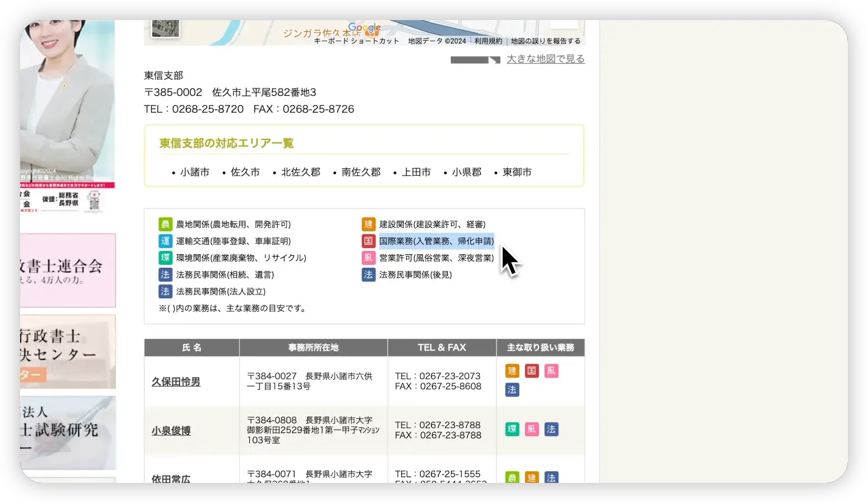
Task: Click the 風 icon in 小泉俊博's row
Action: [x=532, y=429]
